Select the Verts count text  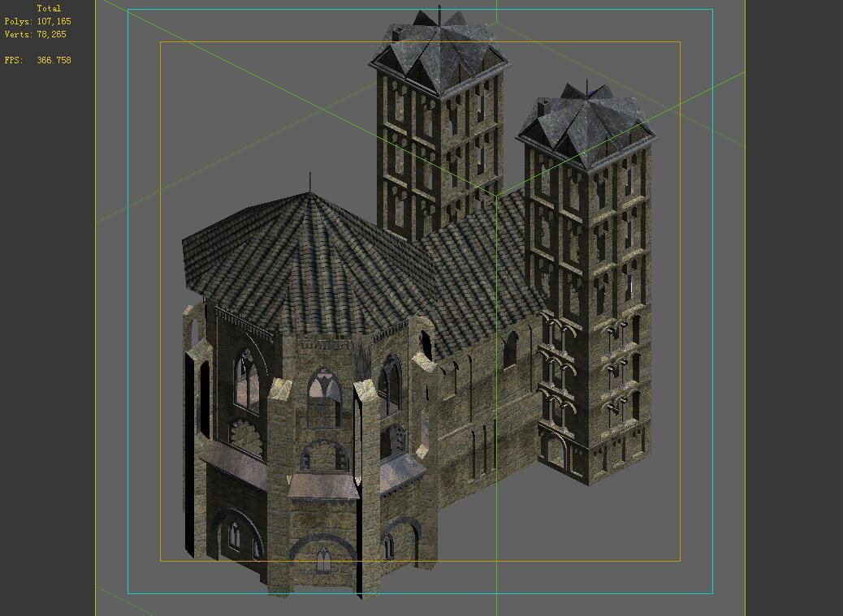(x=36, y=34)
